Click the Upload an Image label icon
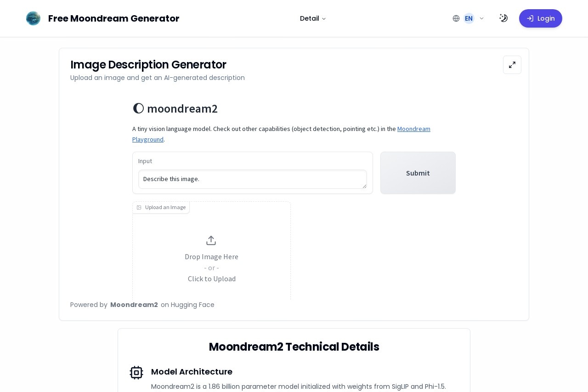588x392 pixels. tap(139, 208)
